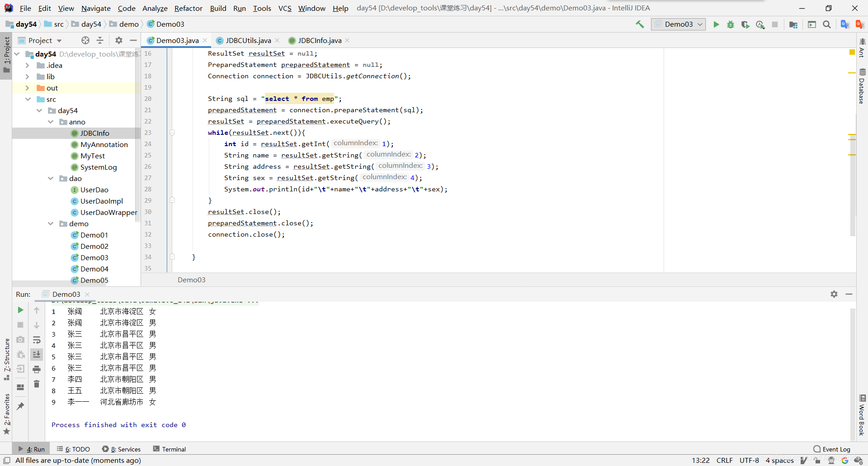
Task: Select MyAnnotation in the project tree
Action: coord(104,144)
